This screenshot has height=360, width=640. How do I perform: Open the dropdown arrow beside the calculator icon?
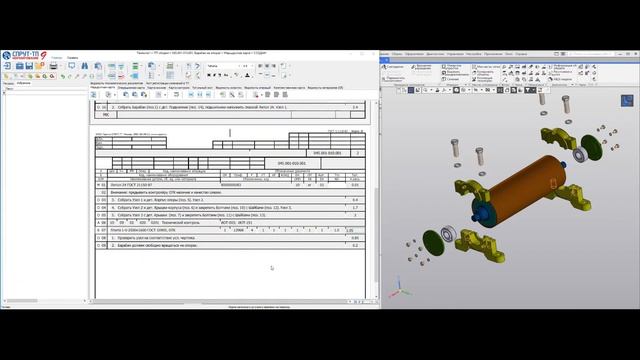(177, 65)
